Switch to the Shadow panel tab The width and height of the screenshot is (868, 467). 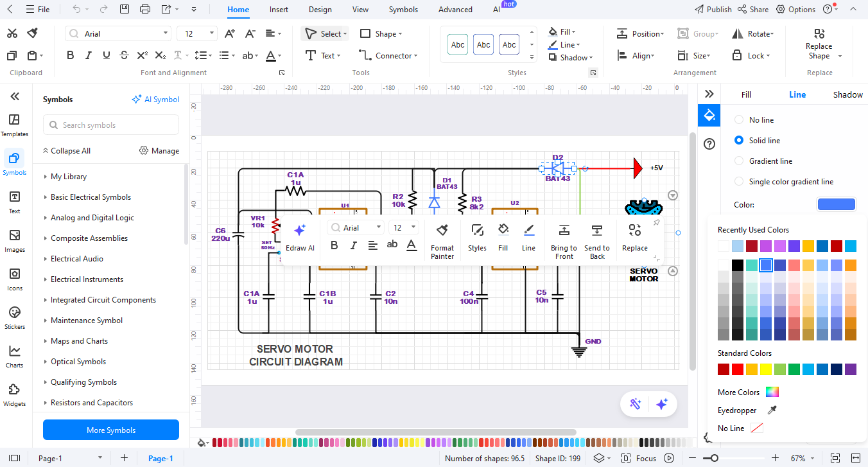pos(847,94)
